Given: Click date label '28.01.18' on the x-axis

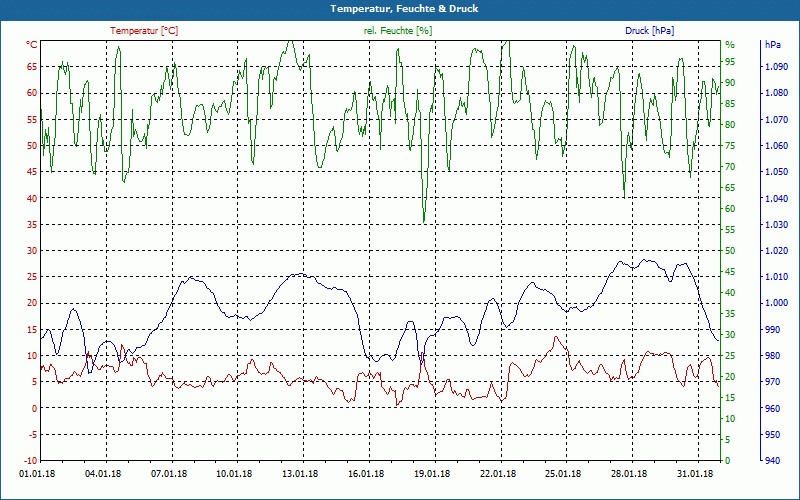Looking at the screenshot, I should (629, 473).
